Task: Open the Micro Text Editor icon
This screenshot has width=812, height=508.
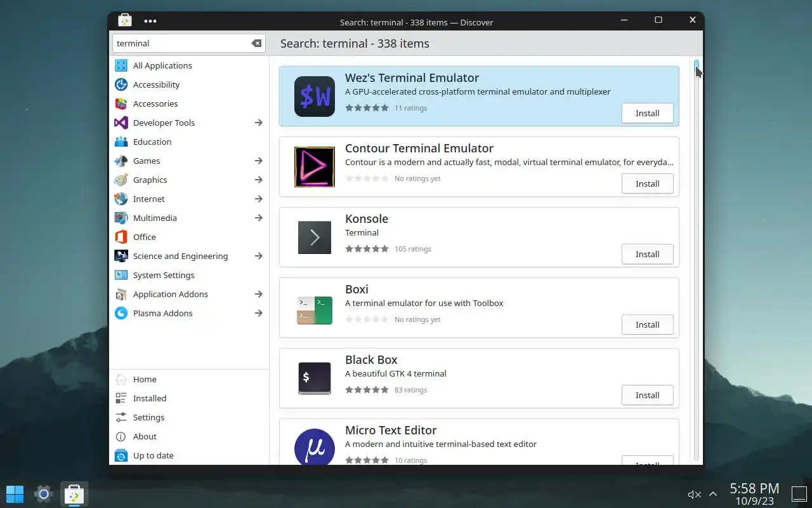Action: (315, 447)
